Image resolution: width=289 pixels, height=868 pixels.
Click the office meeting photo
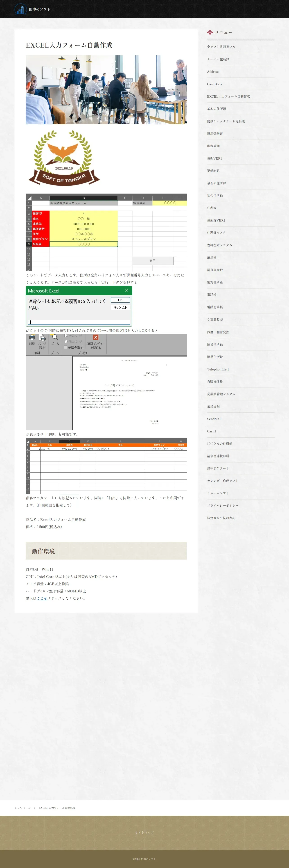click(106, 90)
